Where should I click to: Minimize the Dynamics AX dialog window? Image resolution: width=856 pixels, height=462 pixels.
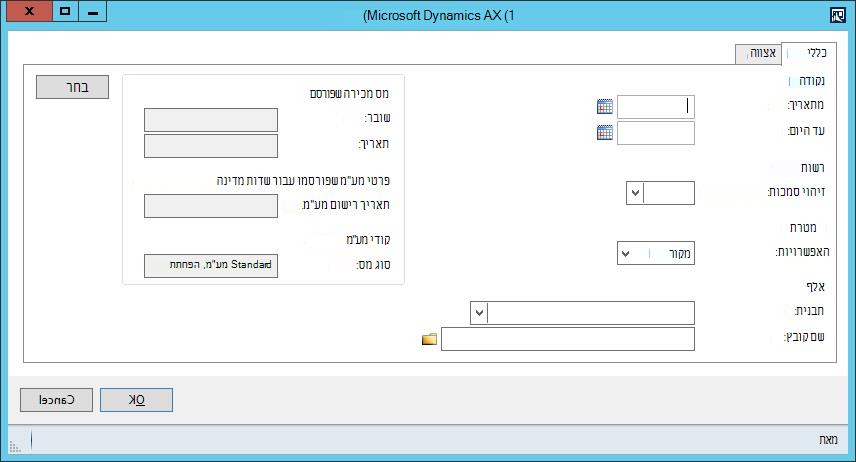[x=93, y=11]
